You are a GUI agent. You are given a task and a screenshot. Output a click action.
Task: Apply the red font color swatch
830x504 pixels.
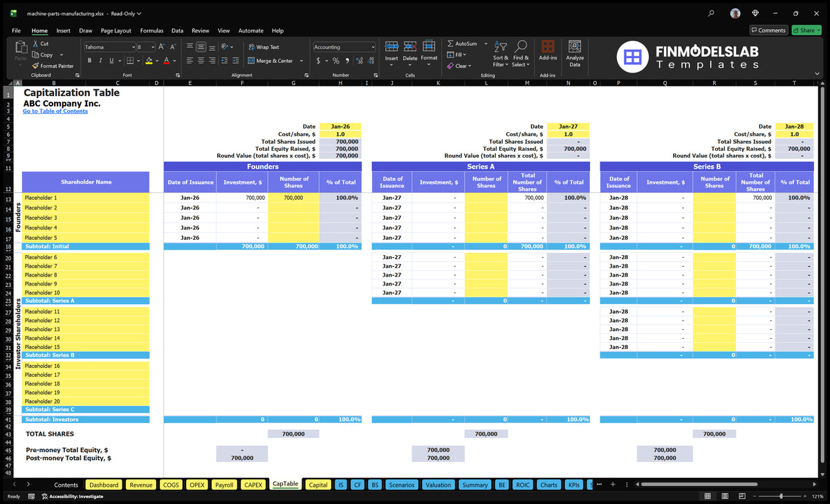pyautogui.click(x=166, y=61)
